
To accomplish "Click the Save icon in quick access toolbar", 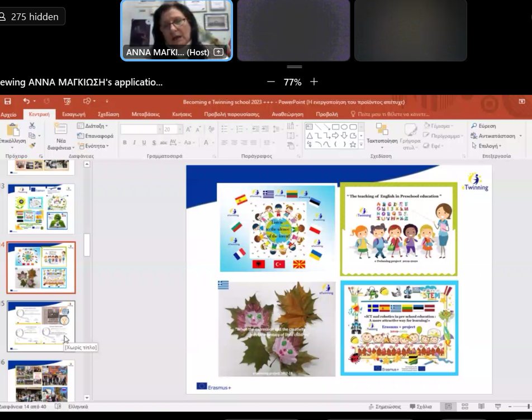I will tap(7, 101).
